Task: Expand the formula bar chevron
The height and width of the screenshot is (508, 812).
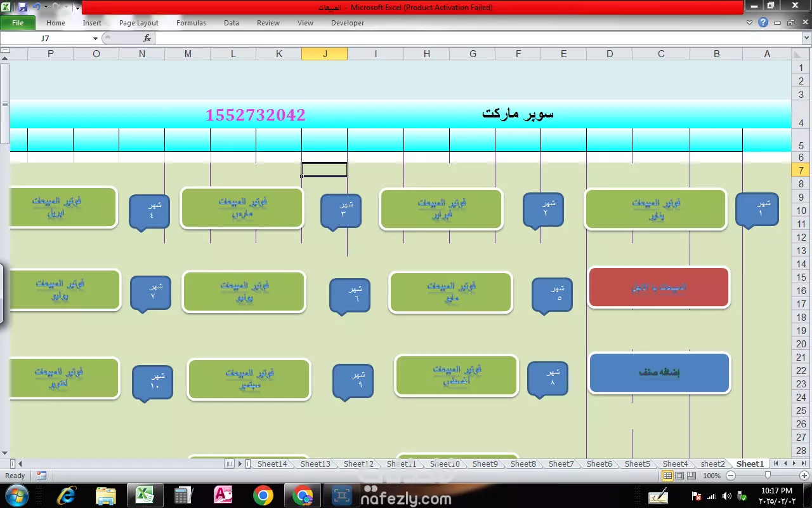Action: click(x=806, y=39)
